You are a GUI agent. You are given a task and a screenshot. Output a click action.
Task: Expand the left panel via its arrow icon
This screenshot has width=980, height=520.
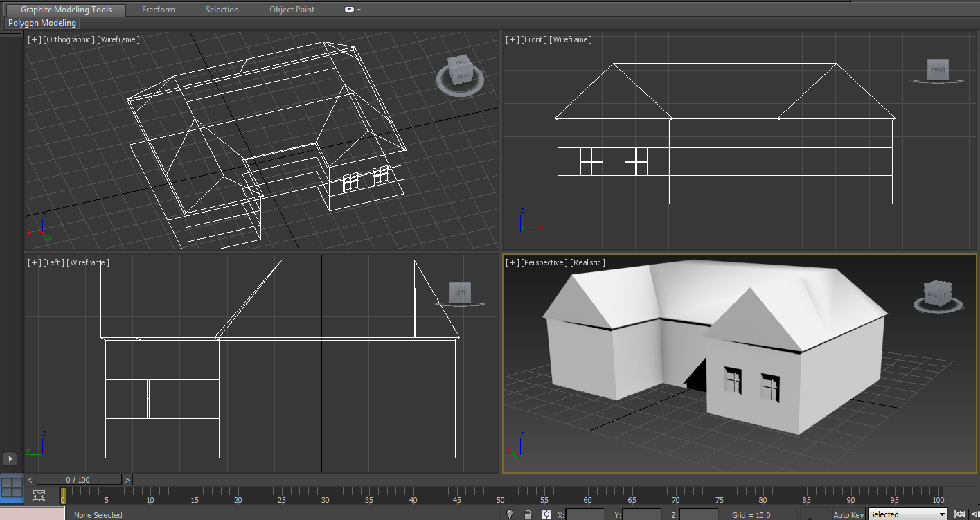pyautogui.click(x=10, y=458)
